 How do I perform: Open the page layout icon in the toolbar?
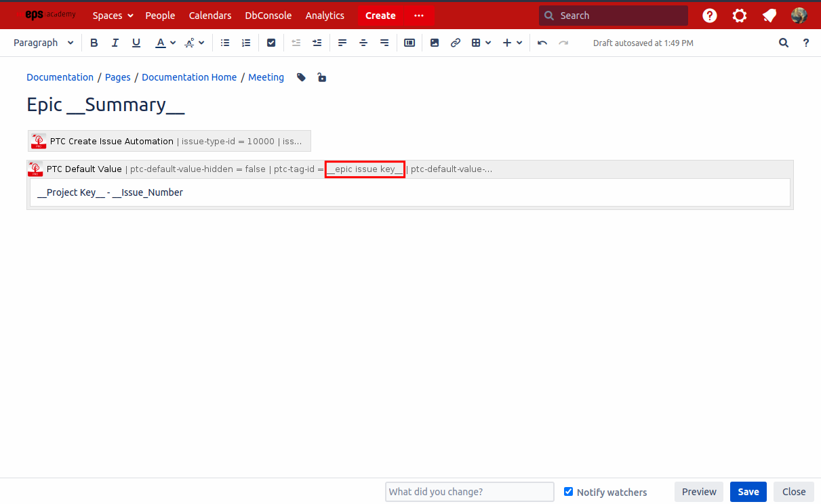(409, 42)
